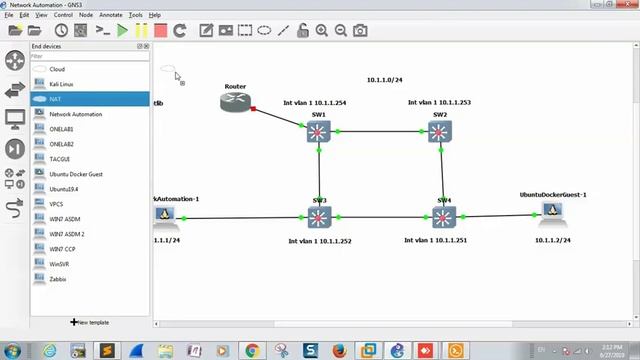The height and width of the screenshot is (360, 640).
Task: Select WIN7 CCP device template
Action: pos(90,249)
